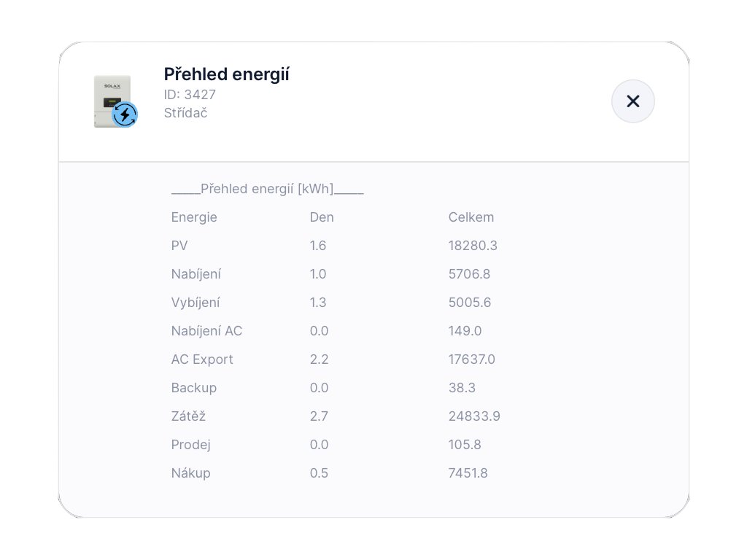
Task: Click the Den column header
Action: [x=322, y=217]
